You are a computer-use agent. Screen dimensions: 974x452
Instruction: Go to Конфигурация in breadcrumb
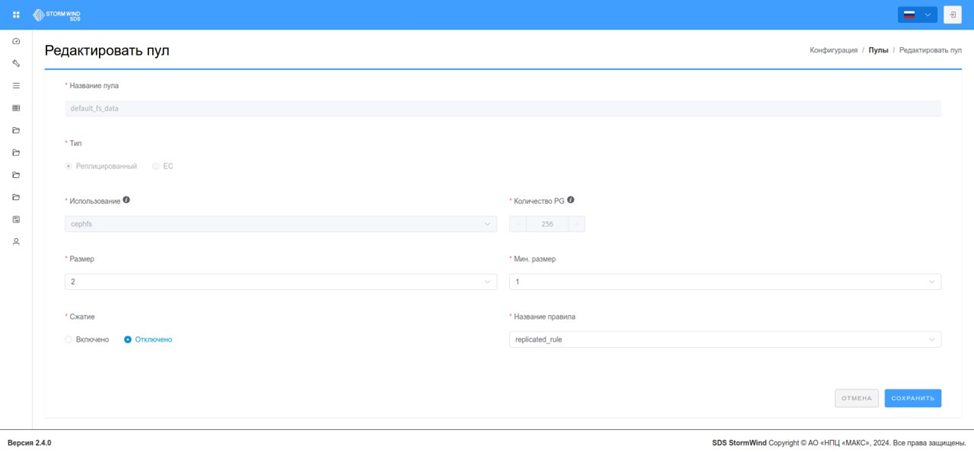[x=834, y=50]
